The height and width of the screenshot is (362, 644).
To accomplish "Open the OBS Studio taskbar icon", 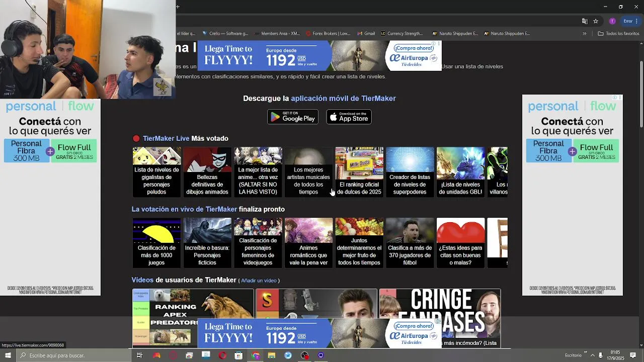I will point(304,355).
